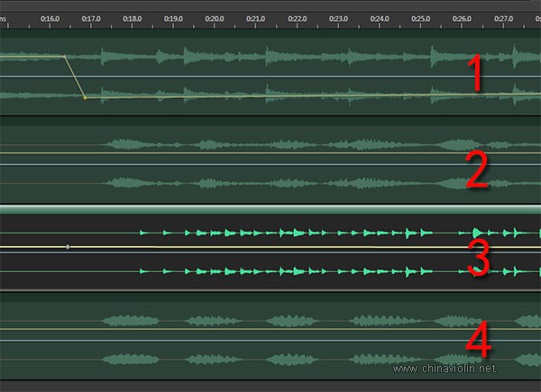Click the diagonal envelope ramp on track 1
Image resolution: width=541 pixels, height=392 pixels.
coord(75,77)
